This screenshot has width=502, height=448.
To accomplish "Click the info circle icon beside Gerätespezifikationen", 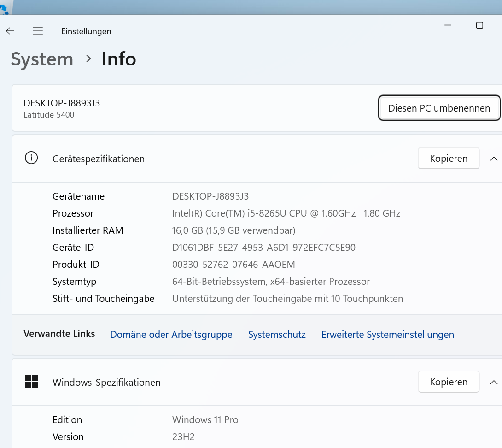I will point(31,158).
